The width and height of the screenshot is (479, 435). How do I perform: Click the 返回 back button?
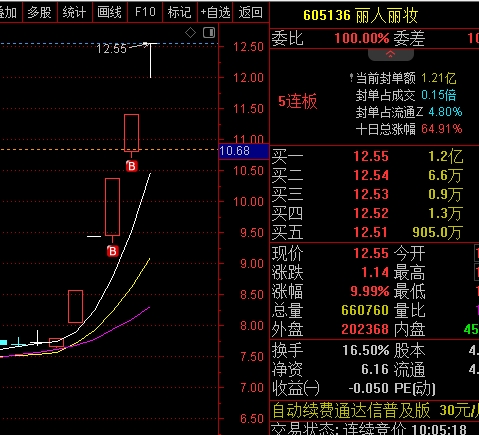251,12
